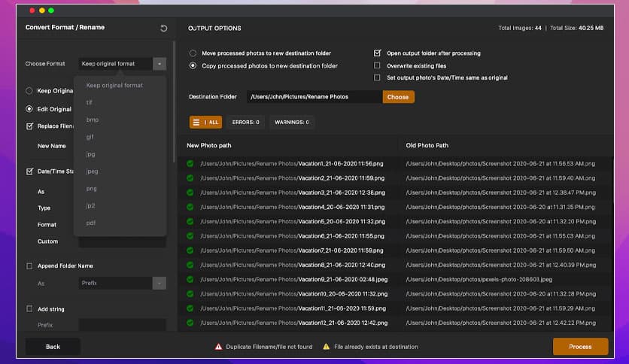The width and height of the screenshot is (629, 364).
Task: Uncheck Open output folder after processing
Action: (377, 53)
